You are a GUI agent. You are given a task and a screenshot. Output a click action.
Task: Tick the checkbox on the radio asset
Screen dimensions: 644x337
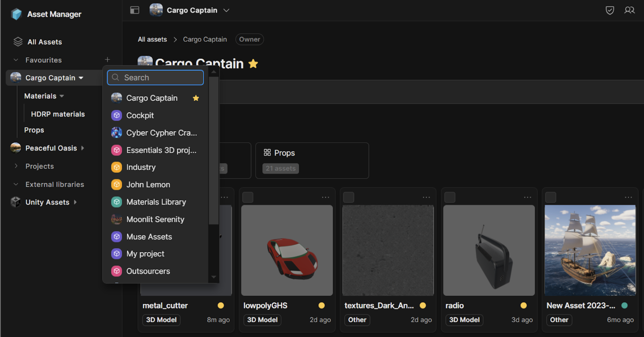450,197
